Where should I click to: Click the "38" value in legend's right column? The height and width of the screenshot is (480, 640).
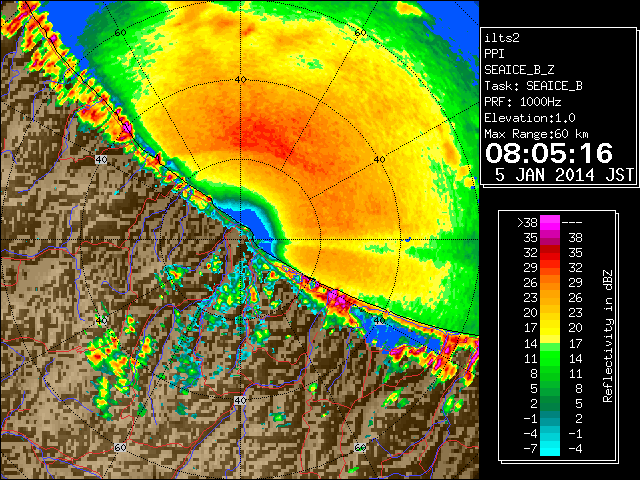tap(576, 238)
